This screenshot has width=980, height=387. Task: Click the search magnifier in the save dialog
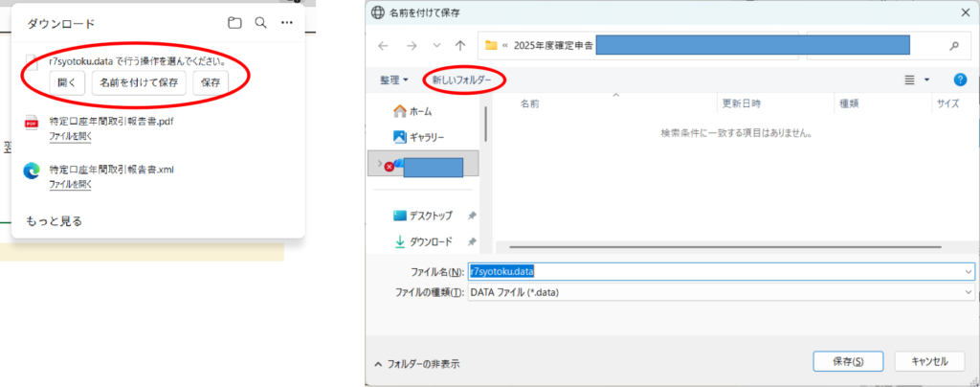point(953,45)
